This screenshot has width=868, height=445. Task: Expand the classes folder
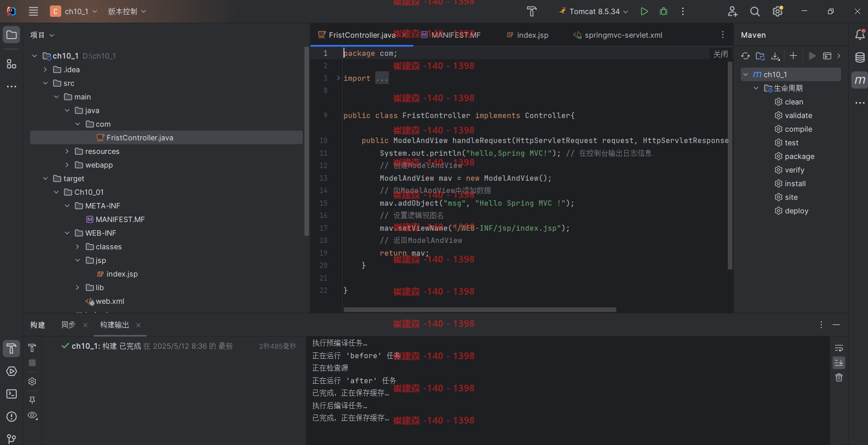tap(78, 247)
